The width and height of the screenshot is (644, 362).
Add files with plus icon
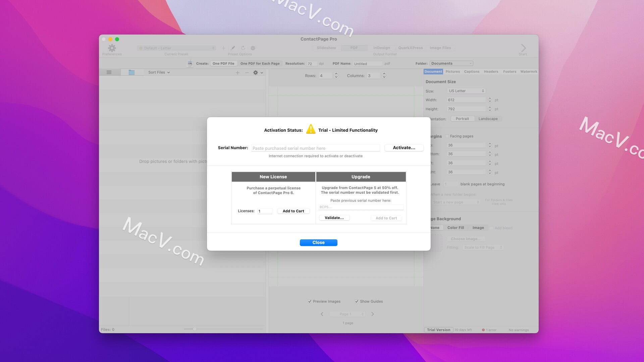click(x=237, y=72)
